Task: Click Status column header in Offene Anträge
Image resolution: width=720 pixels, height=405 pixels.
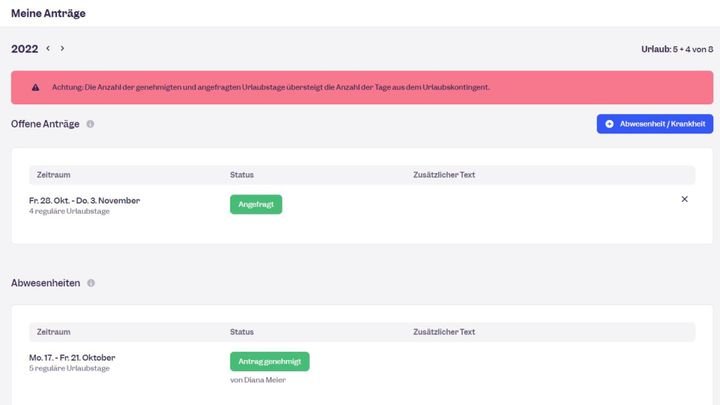Action: (x=241, y=175)
